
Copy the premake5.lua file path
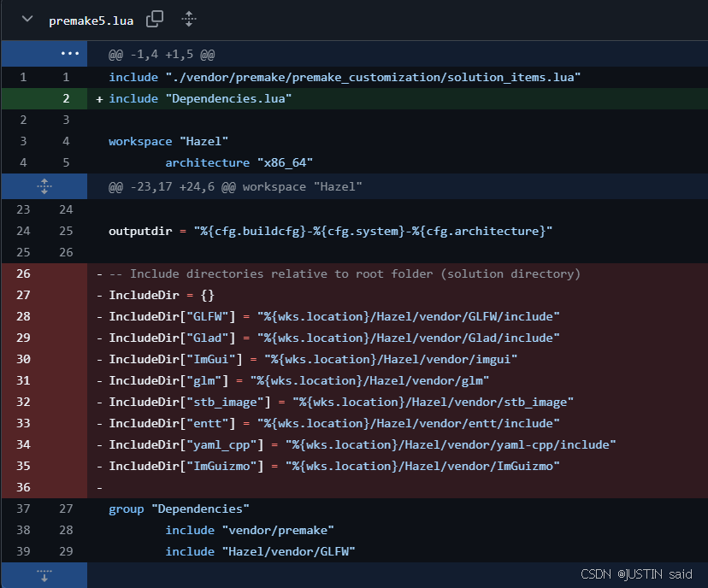pyautogui.click(x=155, y=19)
